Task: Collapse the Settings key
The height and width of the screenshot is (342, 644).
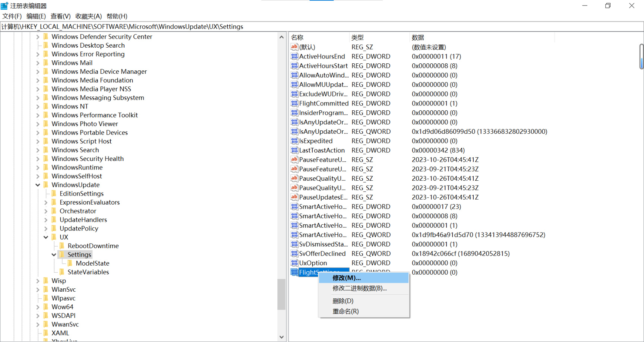Action: (x=54, y=254)
